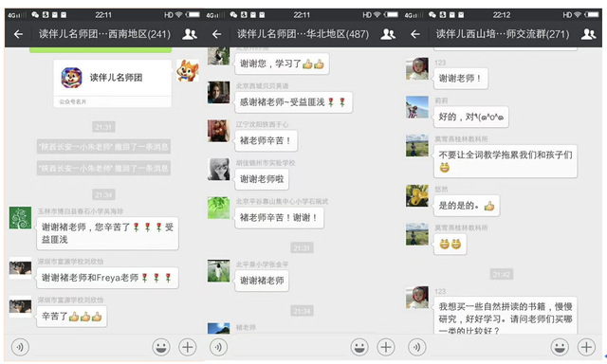This screenshot has height=364, width=607.
Task: Tap avatar of 北平景小学张金平 sender
Action: (219, 270)
